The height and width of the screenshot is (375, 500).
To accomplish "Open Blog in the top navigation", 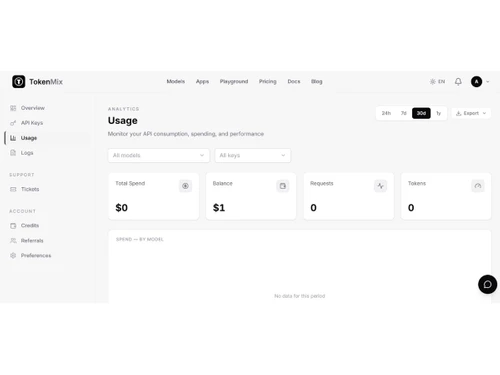I will 317,82.
